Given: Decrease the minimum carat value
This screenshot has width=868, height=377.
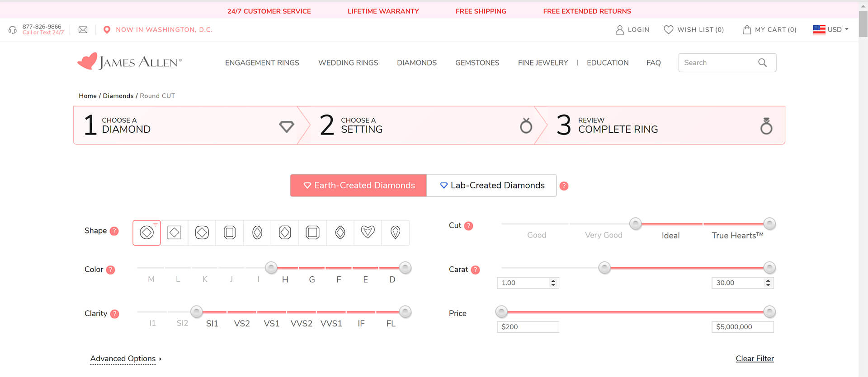Looking at the screenshot, I should click(x=553, y=285).
